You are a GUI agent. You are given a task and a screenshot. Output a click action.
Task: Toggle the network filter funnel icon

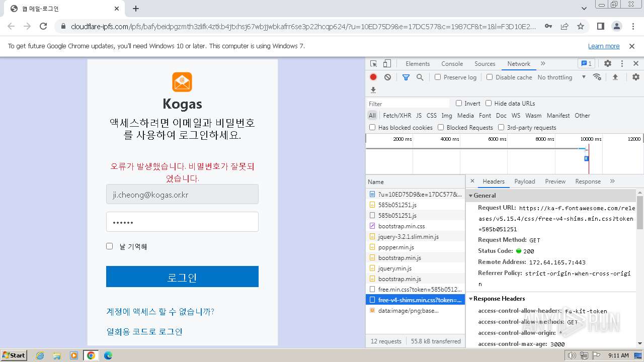(x=406, y=77)
